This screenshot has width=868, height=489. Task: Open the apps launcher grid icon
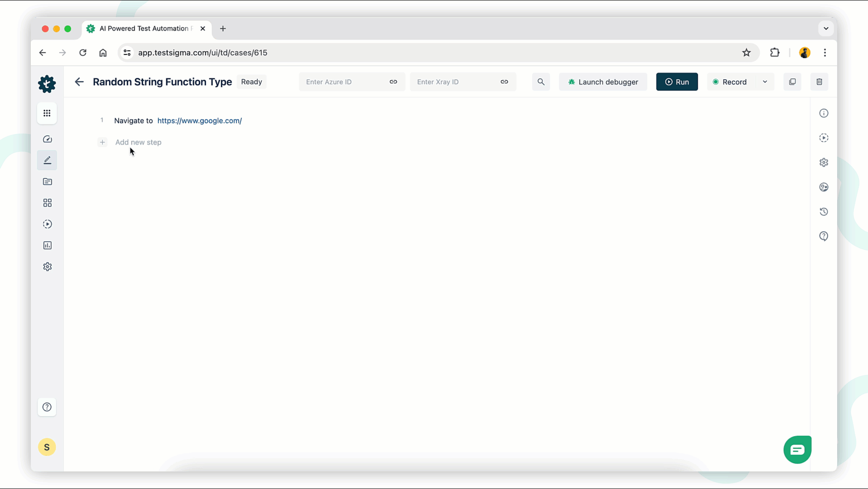click(x=47, y=113)
